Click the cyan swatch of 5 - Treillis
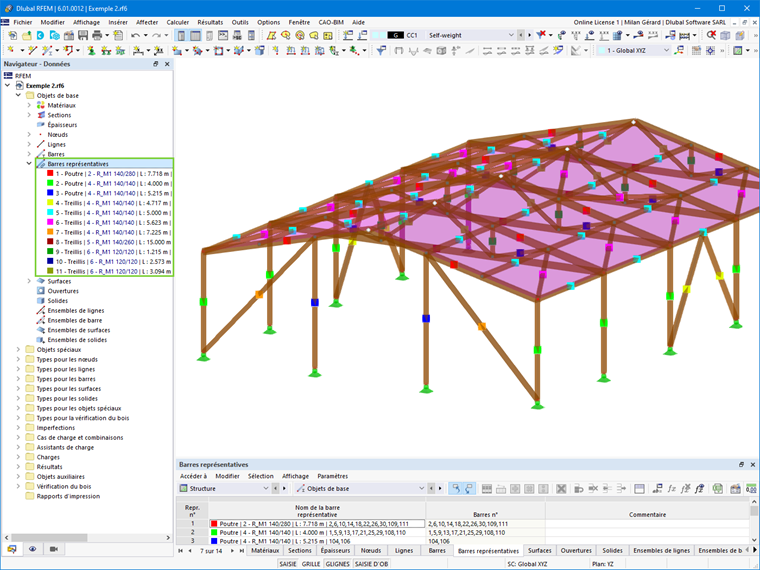The image size is (760, 570). click(50, 212)
